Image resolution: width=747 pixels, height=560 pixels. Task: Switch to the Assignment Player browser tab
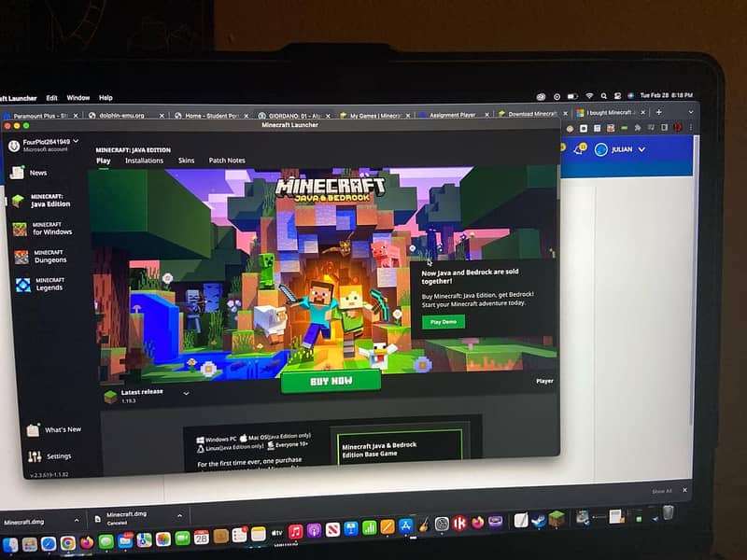click(453, 115)
